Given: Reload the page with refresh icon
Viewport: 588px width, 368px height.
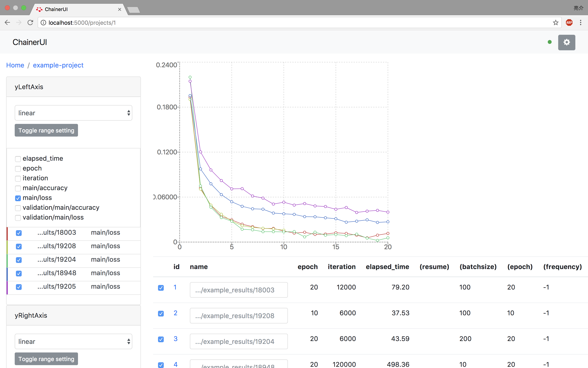Looking at the screenshot, I should pyautogui.click(x=30, y=23).
